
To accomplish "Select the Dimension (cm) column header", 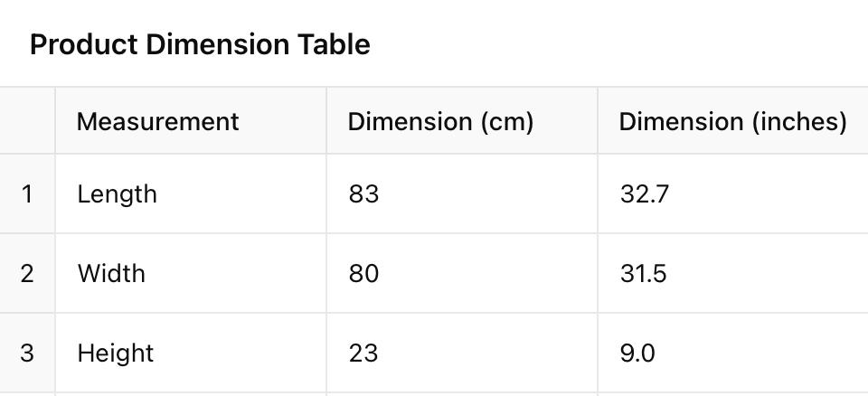I will tap(440, 121).
